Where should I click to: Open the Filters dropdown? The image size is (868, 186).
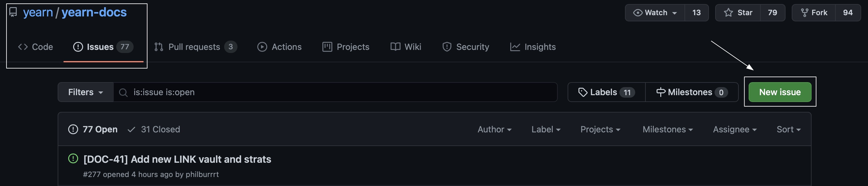pos(86,92)
